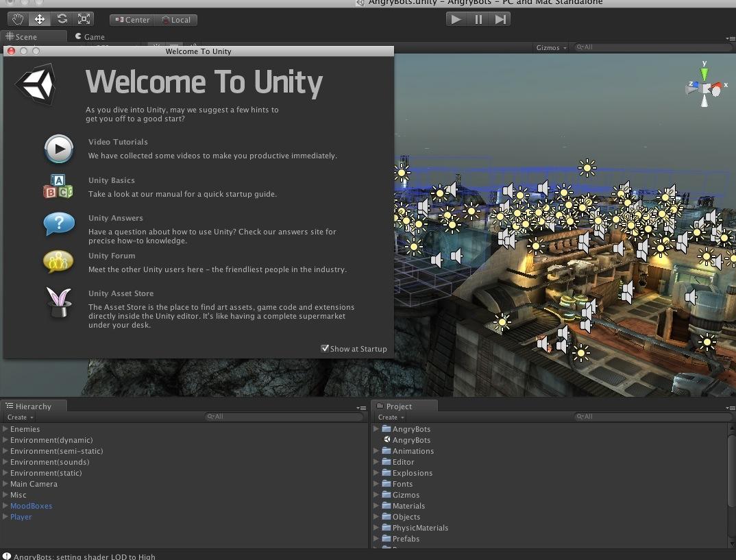Click the Pause button
Image resolution: width=736 pixels, height=560 pixels.
click(478, 19)
